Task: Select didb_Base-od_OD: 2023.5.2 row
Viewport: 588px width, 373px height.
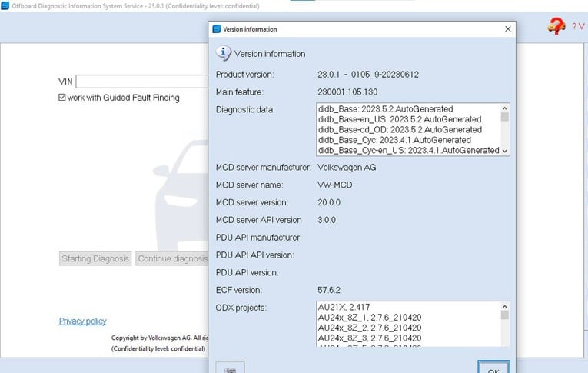Action: [x=400, y=130]
